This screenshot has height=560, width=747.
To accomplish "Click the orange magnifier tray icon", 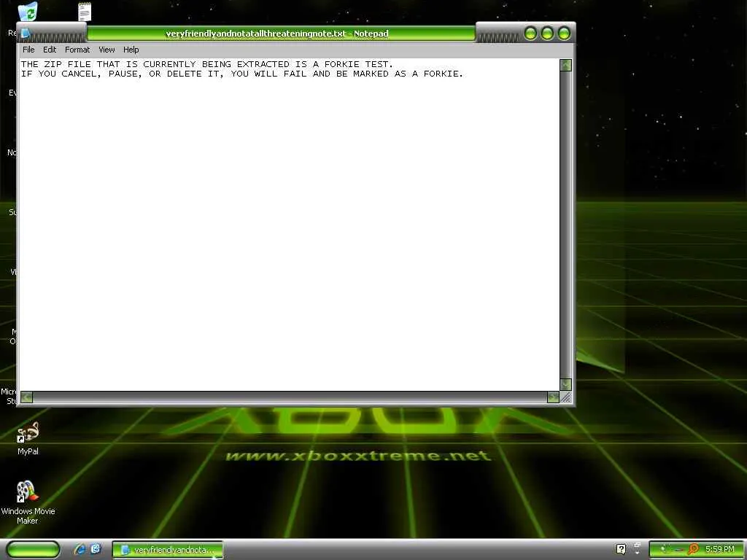I will [x=693, y=549].
